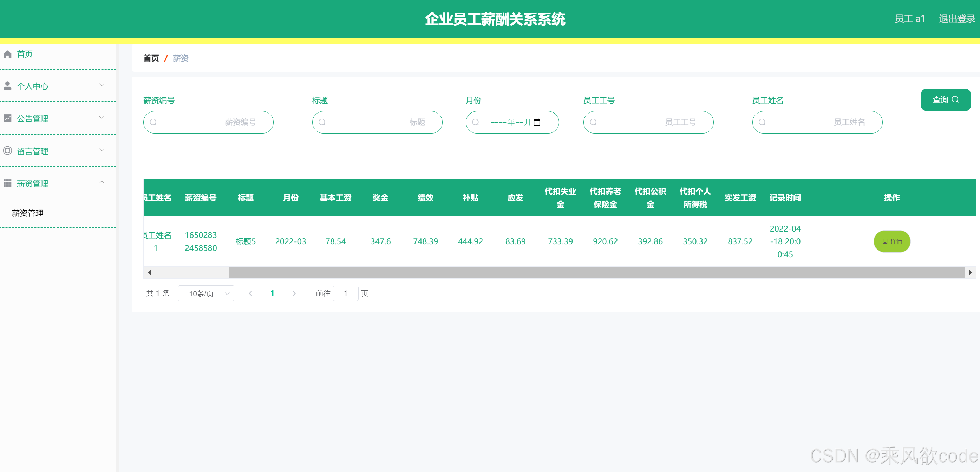Screen dimensions: 980x472
Task: Select the 薪资管理 submenu item
Action: click(27, 213)
